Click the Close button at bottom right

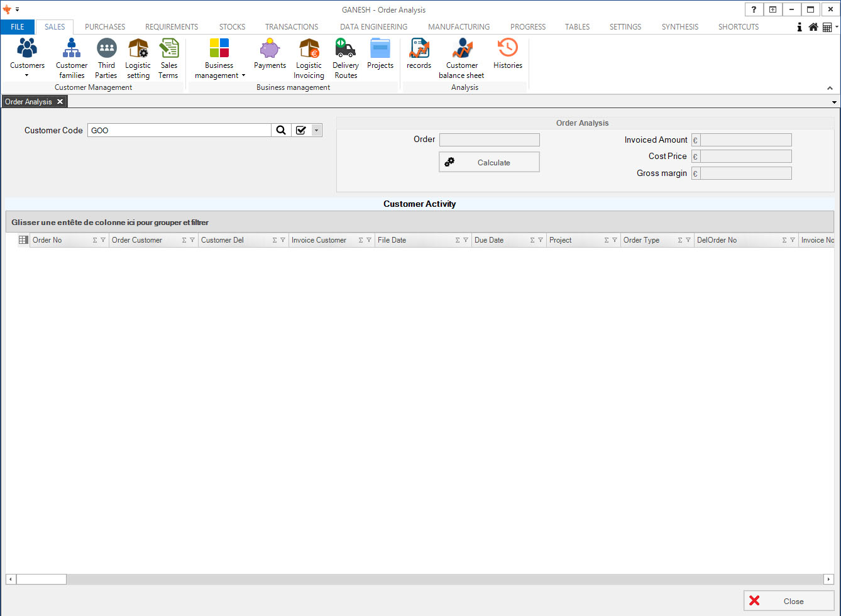pyautogui.click(x=789, y=601)
